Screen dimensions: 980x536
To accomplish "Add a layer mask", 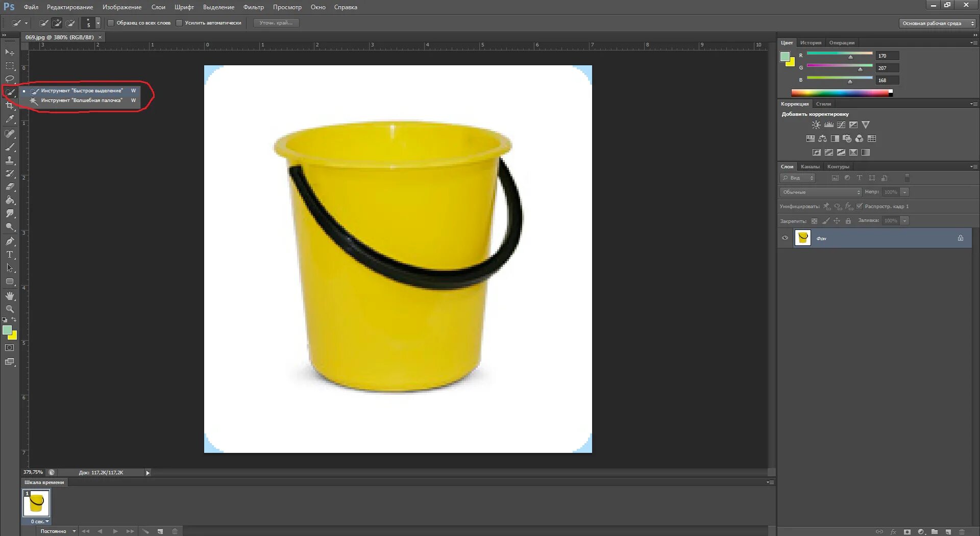I will click(907, 532).
